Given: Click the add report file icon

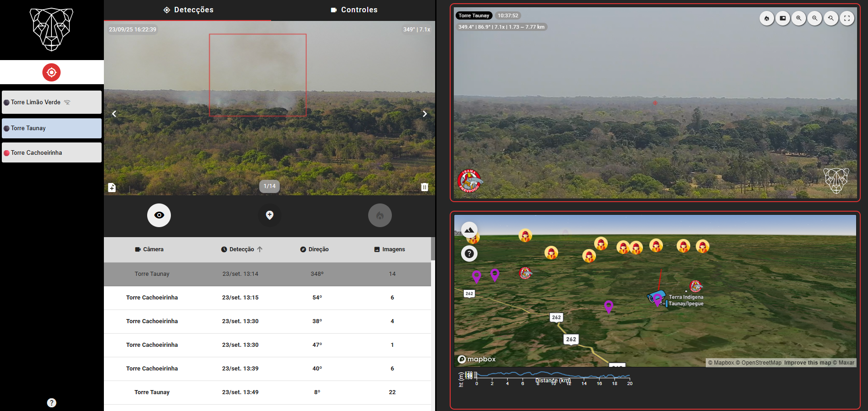Looking at the screenshot, I should click(x=112, y=188).
